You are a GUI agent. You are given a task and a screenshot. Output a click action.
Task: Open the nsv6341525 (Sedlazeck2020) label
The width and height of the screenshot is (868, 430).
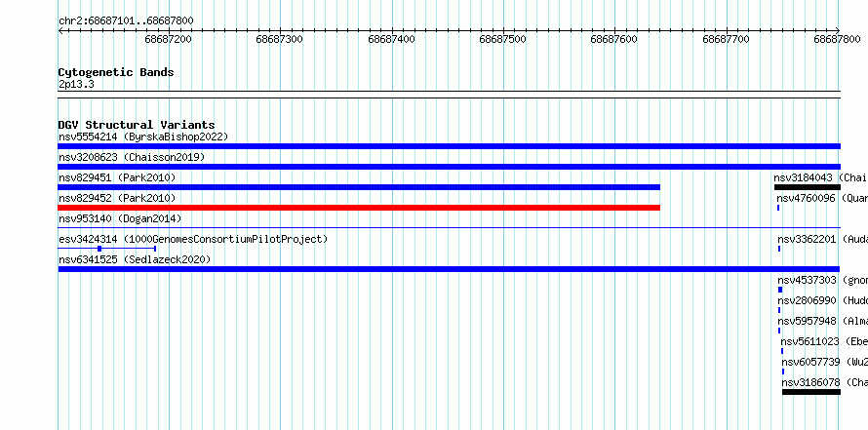coord(135,259)
